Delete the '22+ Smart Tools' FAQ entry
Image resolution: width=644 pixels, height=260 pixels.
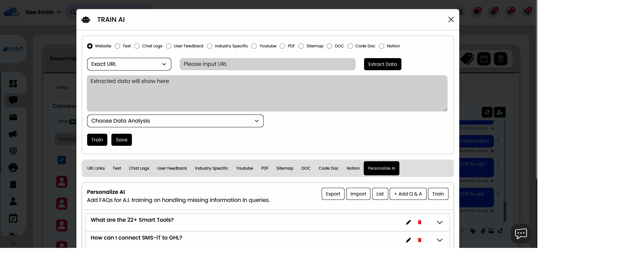pos(420,222)
